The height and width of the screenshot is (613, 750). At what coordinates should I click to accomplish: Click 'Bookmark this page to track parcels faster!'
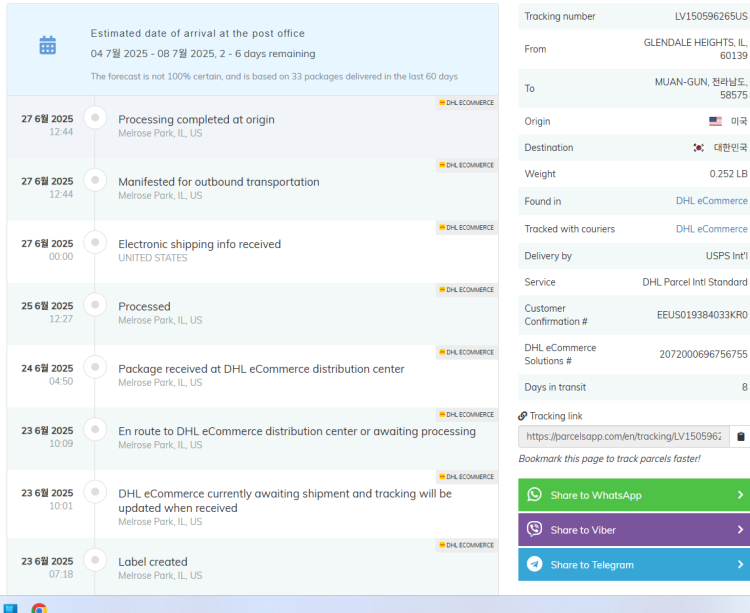(609, 459)
